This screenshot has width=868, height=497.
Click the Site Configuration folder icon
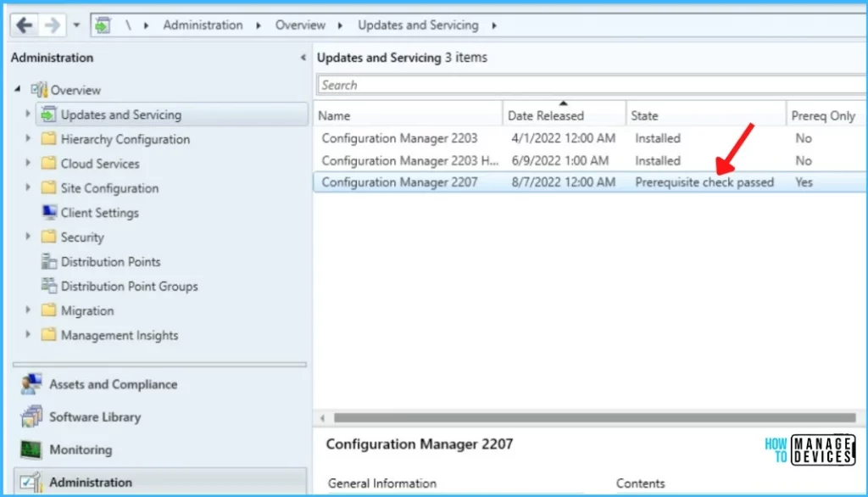48,187
